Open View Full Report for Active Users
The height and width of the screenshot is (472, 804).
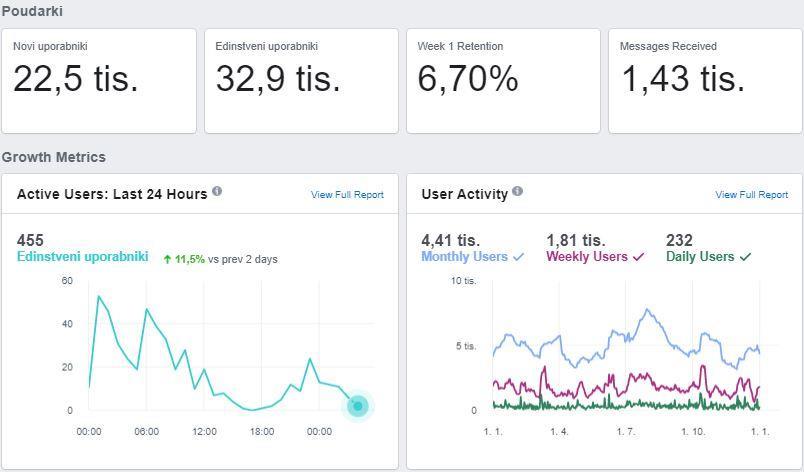click(x=347, y=195)
